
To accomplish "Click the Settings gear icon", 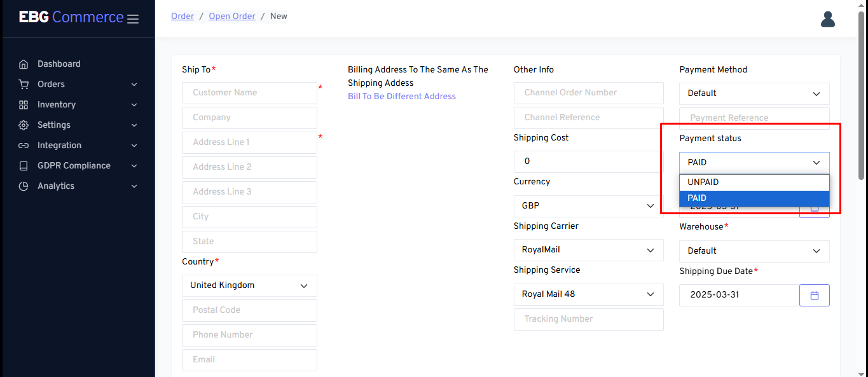I will pyautogui.click(x=24, y=125).
